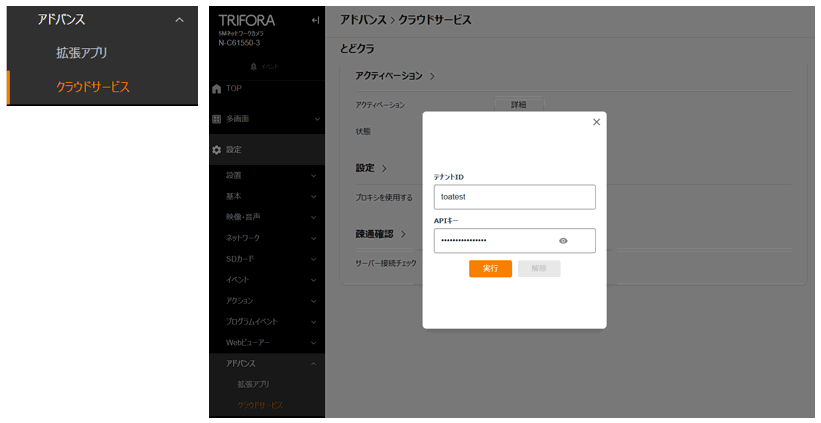Click the orange 実行 button
The height and width of the screenshot is (423, 821).
tap(490, 269)
